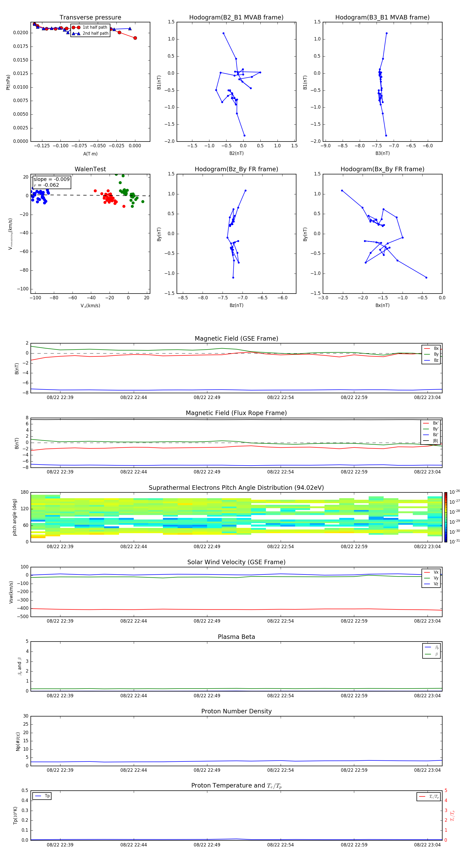This screenshot has width=473, height=868.
Task: Click the Bz legend entry in GSE plot
Action: (431, 360)
